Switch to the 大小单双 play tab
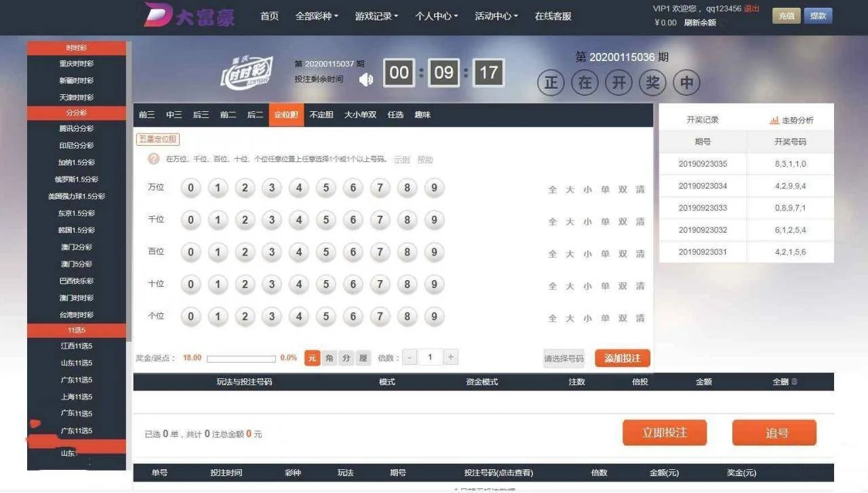Screen dimensions: 868x493 coord(360,115)
